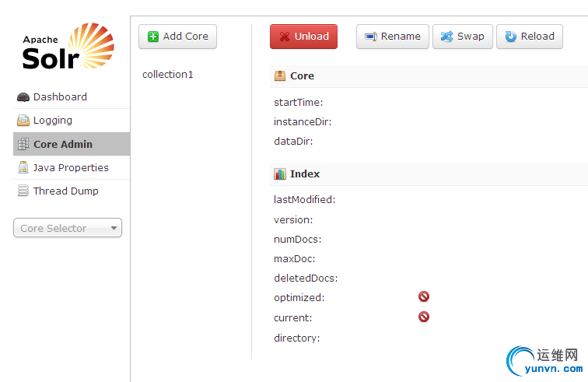Screen dimensions: 588x382
Task: Click the Core Selector dropdown arrow
Action: 114,228
